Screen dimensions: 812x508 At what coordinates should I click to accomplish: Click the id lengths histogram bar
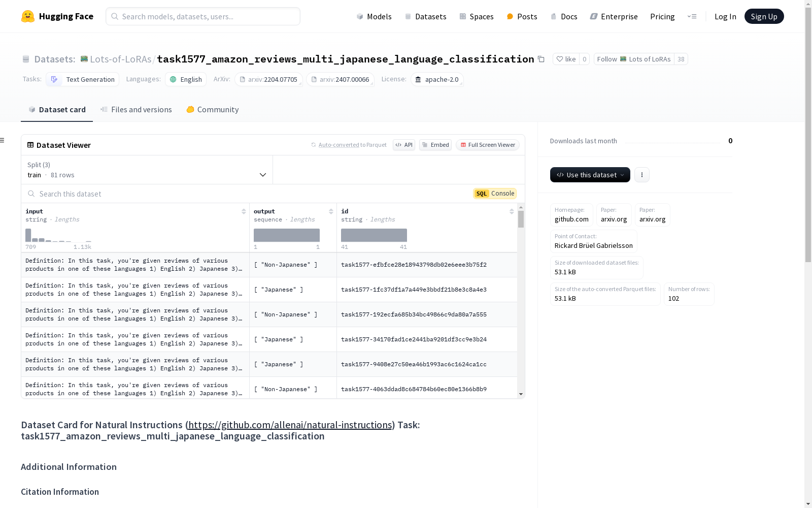pyautogui.click(x=374, y=235)
